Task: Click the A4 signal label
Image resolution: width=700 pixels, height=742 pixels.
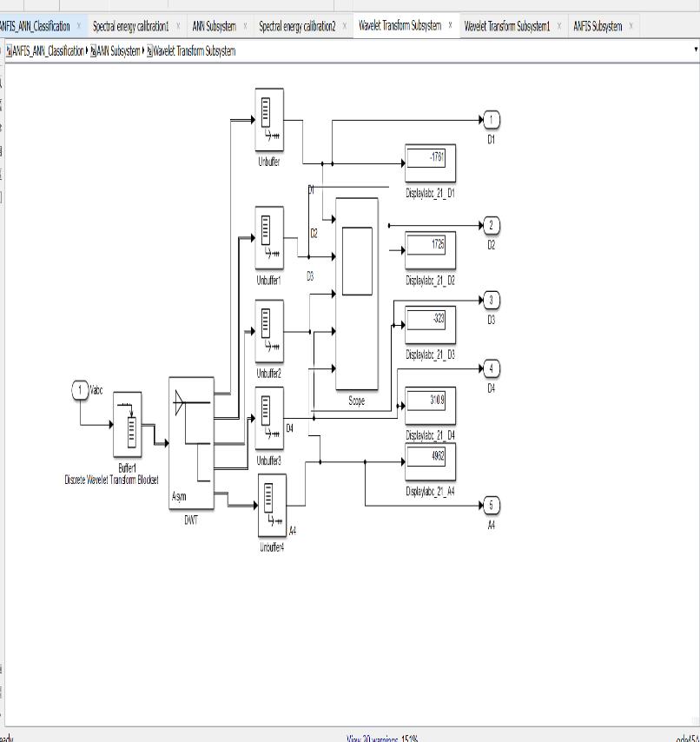Action: pos(293,531)
